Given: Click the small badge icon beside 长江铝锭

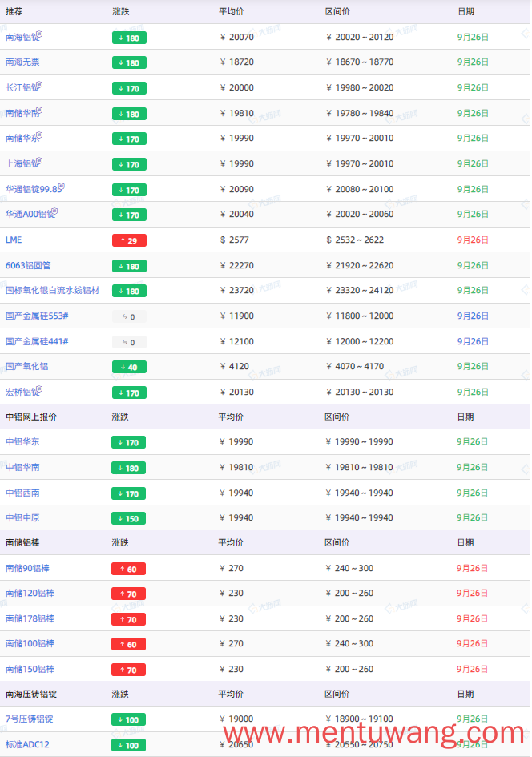Looking at the screenshot, I should 39,85.
